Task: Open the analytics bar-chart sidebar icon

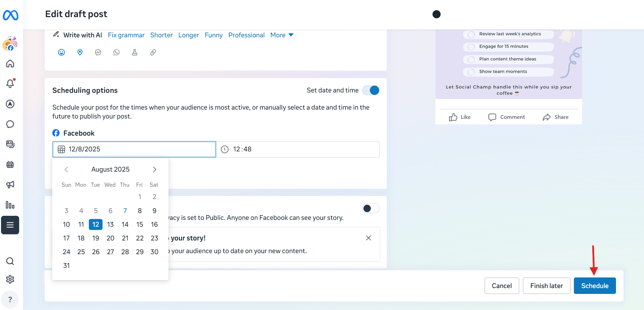Action: point(10,205)
